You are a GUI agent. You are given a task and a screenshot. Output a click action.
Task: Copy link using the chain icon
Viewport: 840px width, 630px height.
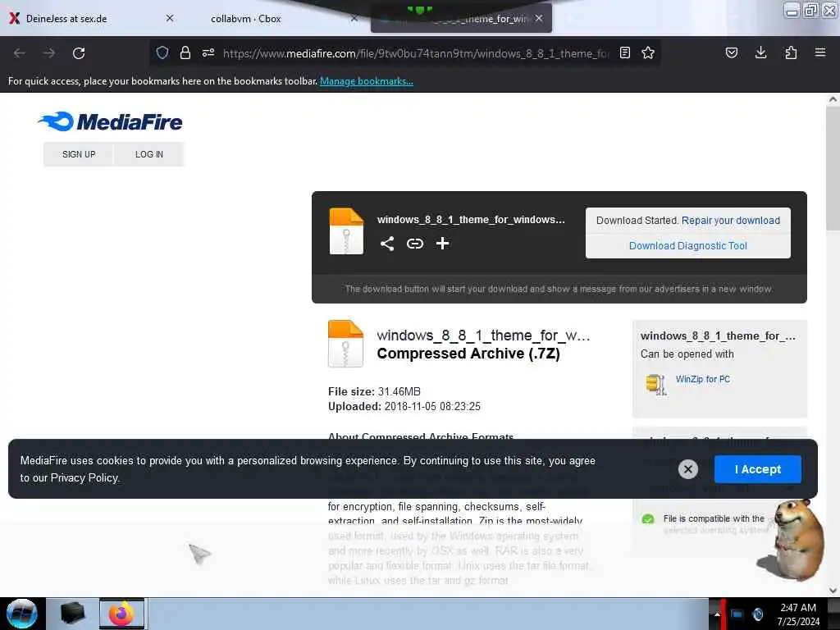(x=414, y=244)
